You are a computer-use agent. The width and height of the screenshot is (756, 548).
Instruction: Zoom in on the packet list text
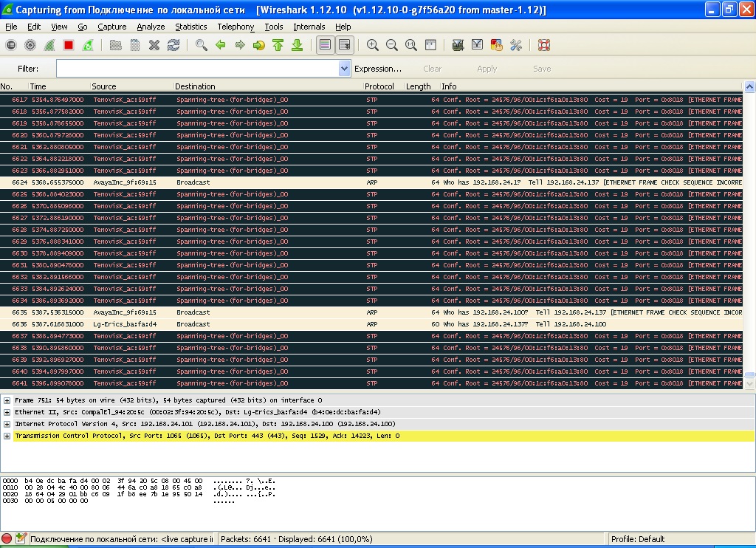tap(373, 45)
